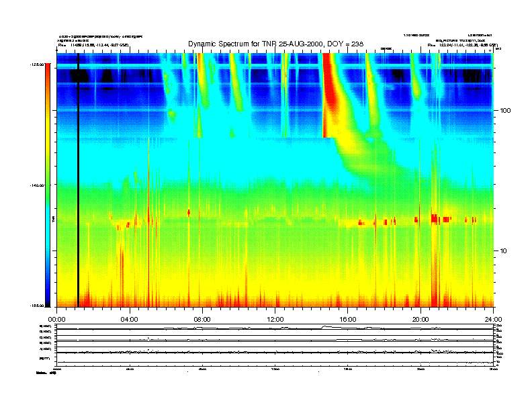Click the 08:00 time axis label
Image resolution: width=532 pixels, height=411 pixels.
click(x=202, y=319)
